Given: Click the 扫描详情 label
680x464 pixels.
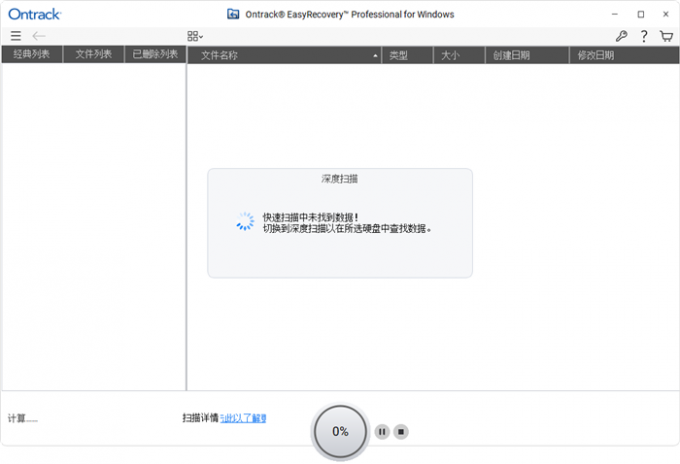Looking at the screenshot, I should click(200, 418).
